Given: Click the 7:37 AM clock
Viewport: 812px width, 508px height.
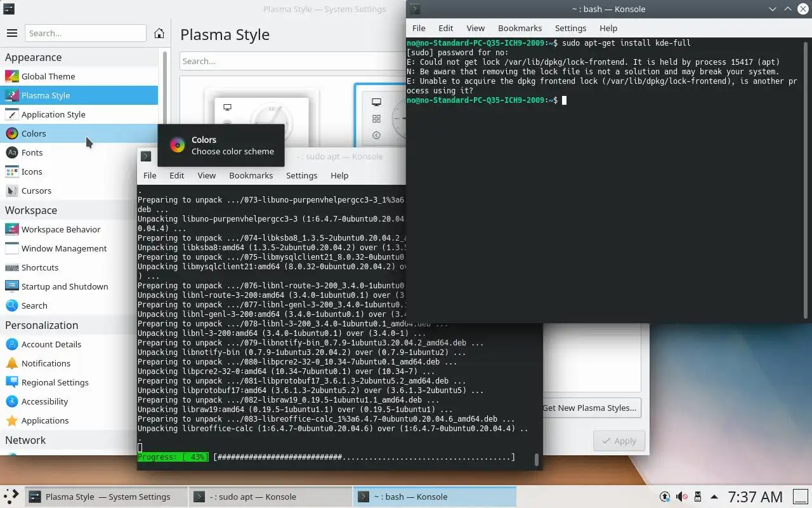Looking at the screenshot, I should pyautogui.click(x=755, y=497).
